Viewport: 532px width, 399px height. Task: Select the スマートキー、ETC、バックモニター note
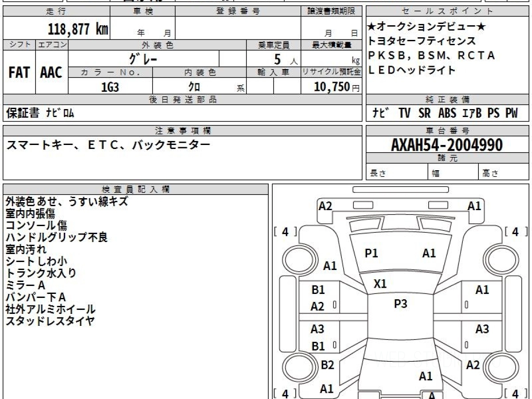point(108,144)
